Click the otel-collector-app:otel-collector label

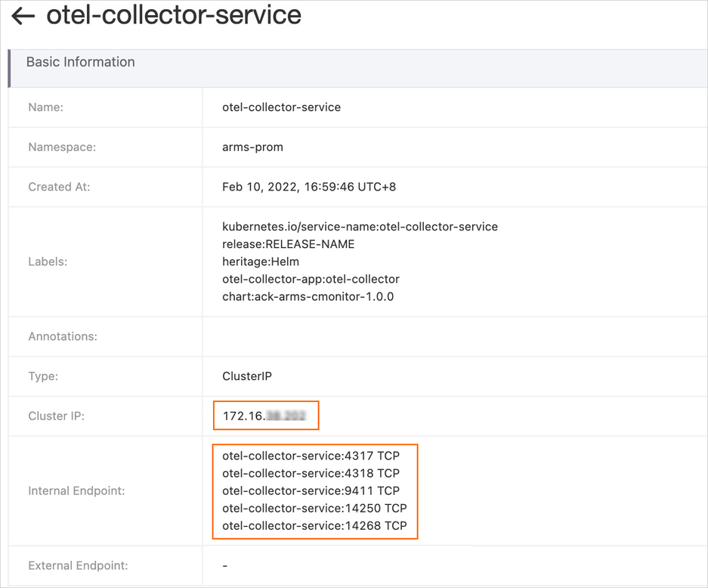pyautogui.click(x=311, y=279)
